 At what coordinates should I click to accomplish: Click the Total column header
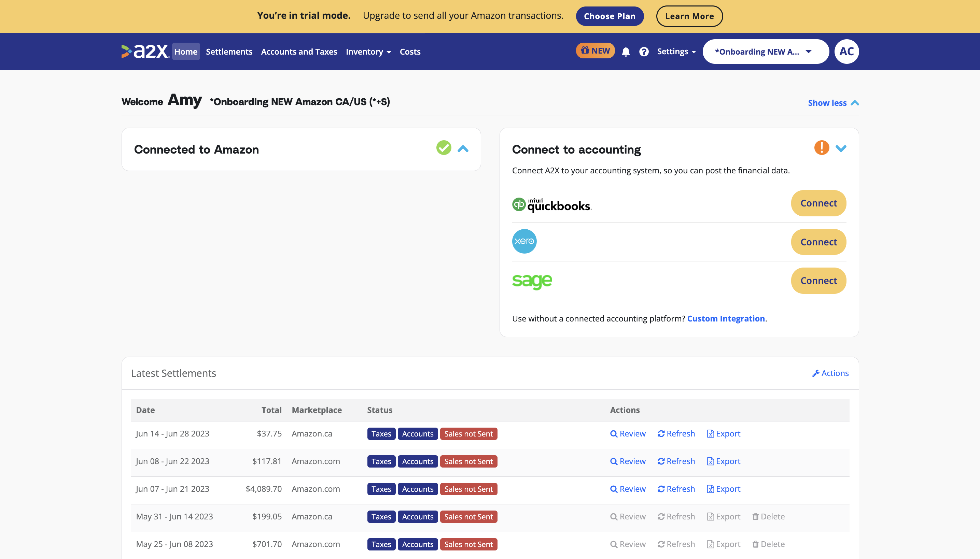pos(271,410)
